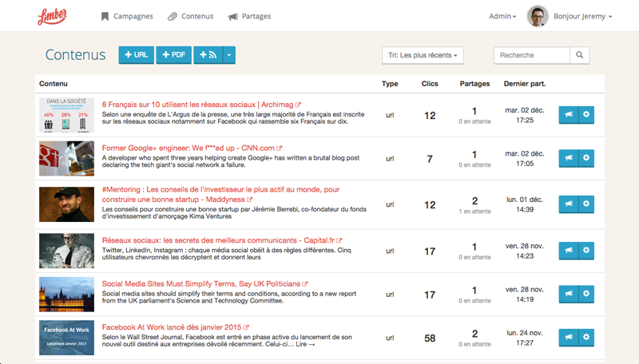Click the 'lun. 24 nov. 17:27' date
The height and width of the screenshot is (364, 639).
(525, 338)
